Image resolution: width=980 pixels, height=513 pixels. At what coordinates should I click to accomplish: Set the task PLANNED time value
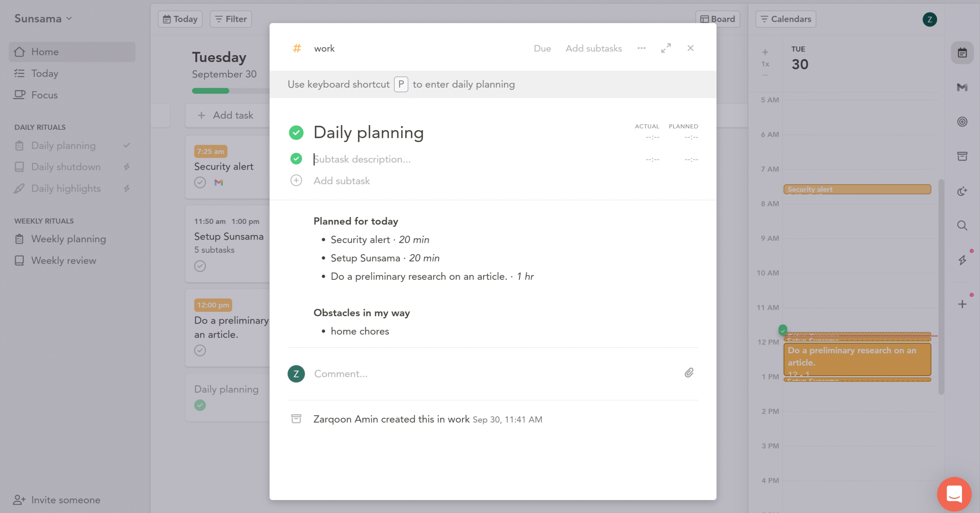pyautogui.click(x=691, y=137)
